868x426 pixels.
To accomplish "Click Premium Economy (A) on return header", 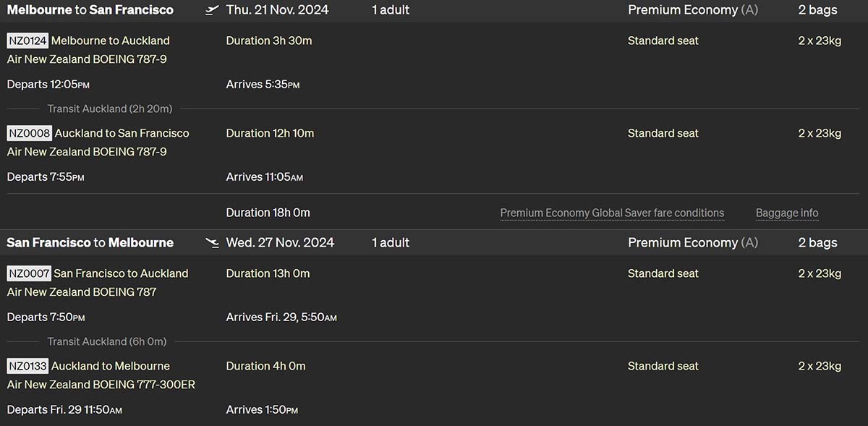I will (x=693, y=243).
